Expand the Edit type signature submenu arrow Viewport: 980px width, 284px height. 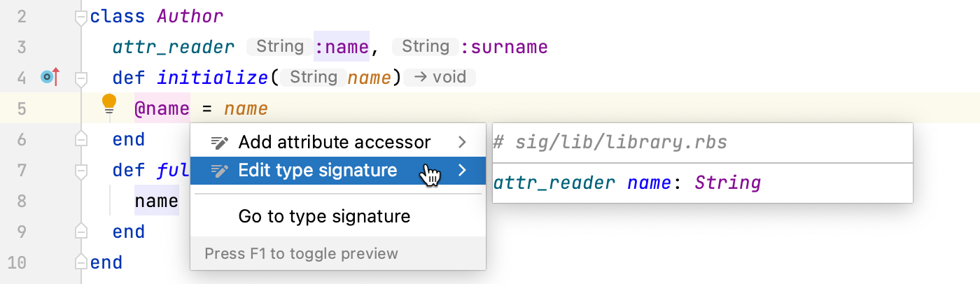point(462,171)
